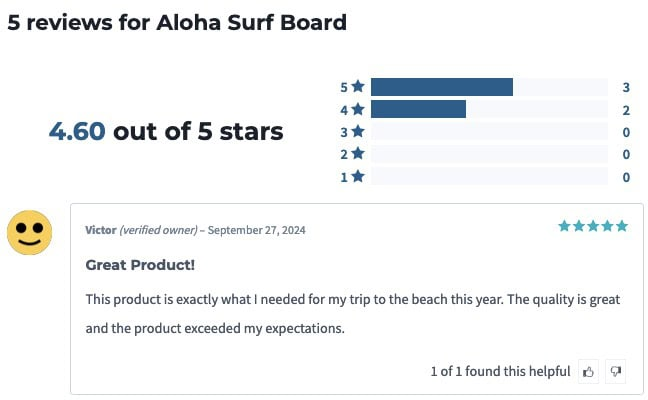Click the 'Great Product!' review title
Image resolution: width=648 pixels, height=400 pixels.
click(140, 265)
